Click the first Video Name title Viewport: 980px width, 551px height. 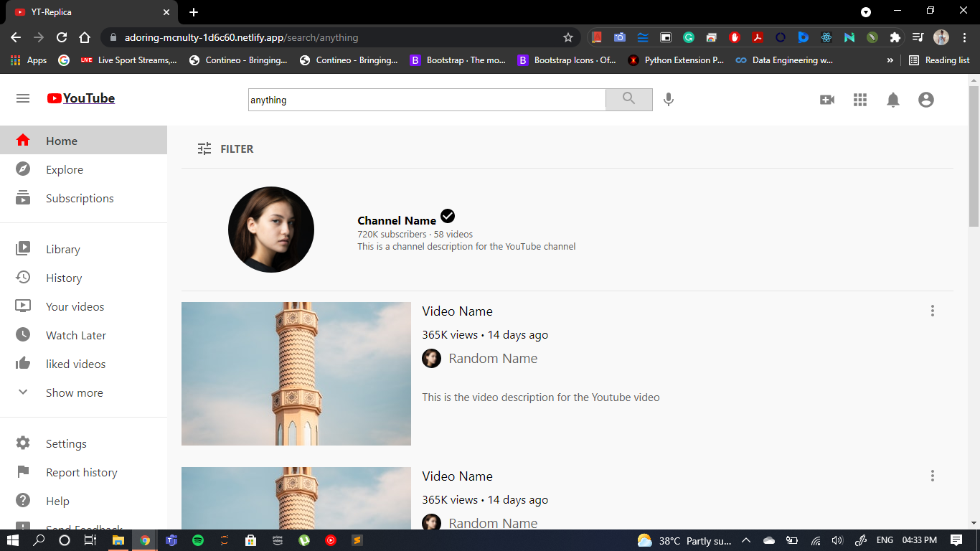457,311
